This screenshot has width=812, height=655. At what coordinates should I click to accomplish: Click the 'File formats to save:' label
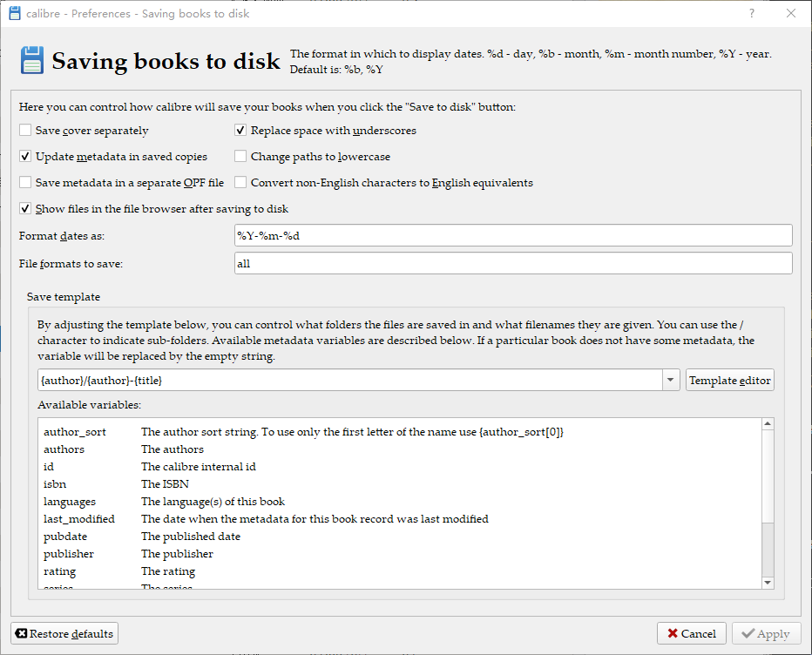coord(71,264)
